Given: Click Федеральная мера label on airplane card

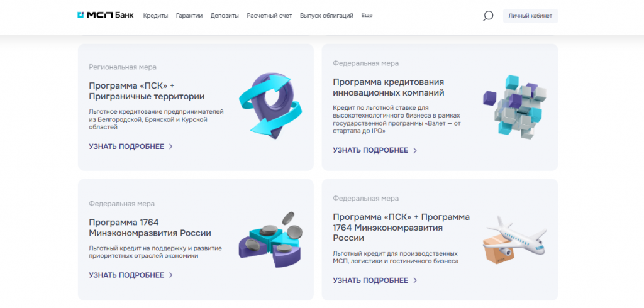Looking at the screenshot, I should (x=365, y=199).
